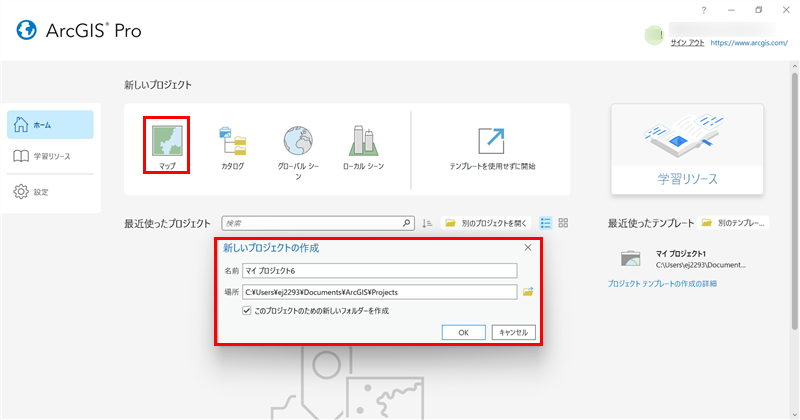This screenshot has height=420, width=800.
Task: Open the https://www.arcgis.com/ link
Action: coord(749,43)
